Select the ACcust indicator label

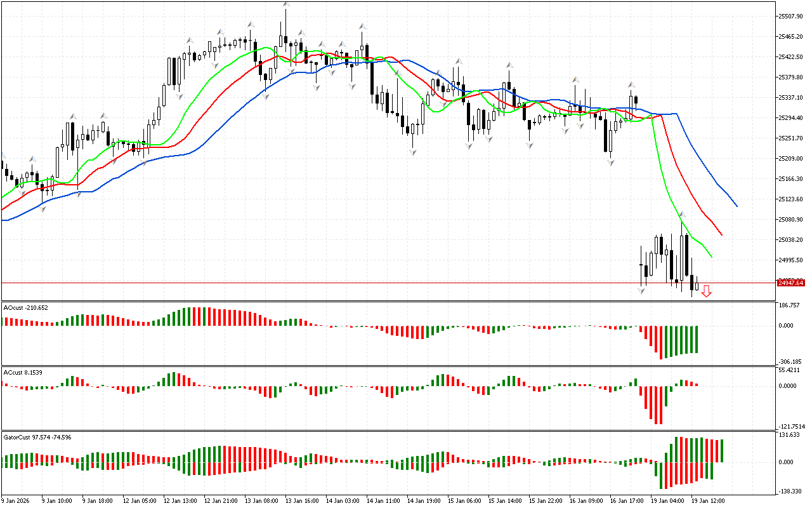tap(24, 371)
